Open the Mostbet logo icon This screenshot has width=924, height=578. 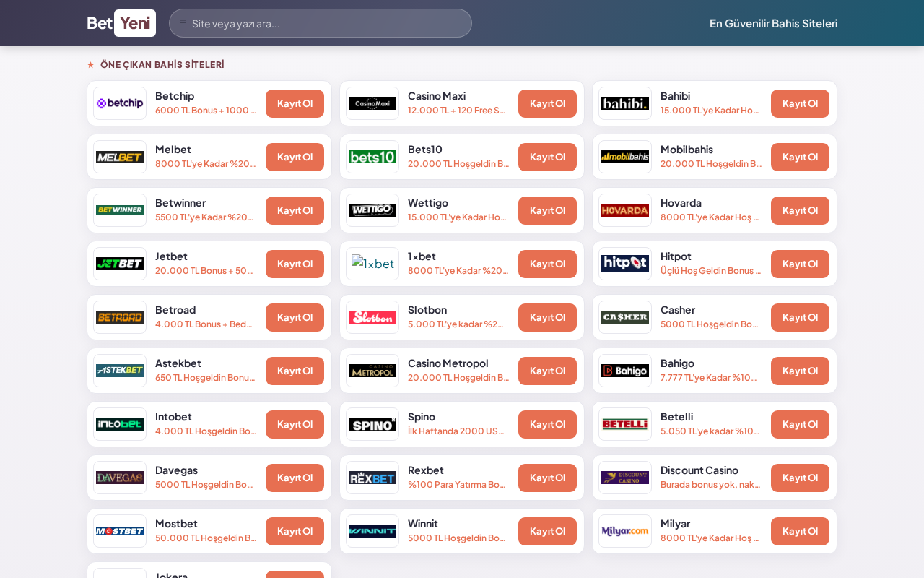point(120,531)
